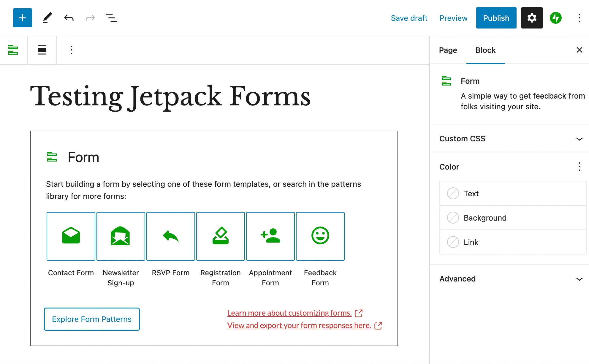Open the Jetpack lightning bolt panel
Screen dimensions: 589x364
(555, 18)
